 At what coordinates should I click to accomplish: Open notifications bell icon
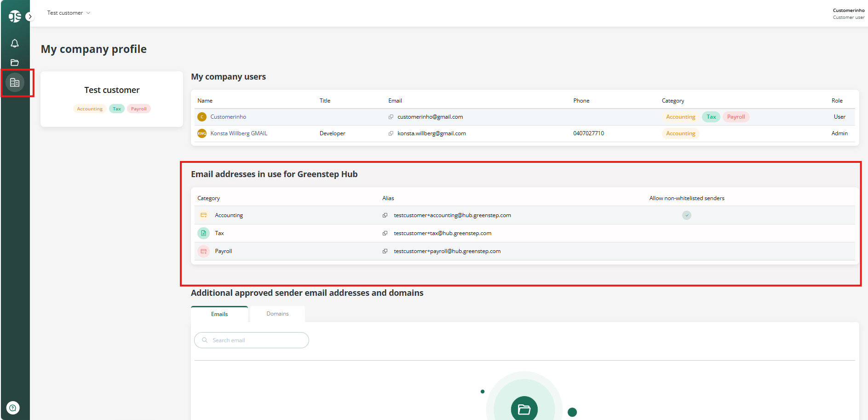pos(15,43)
